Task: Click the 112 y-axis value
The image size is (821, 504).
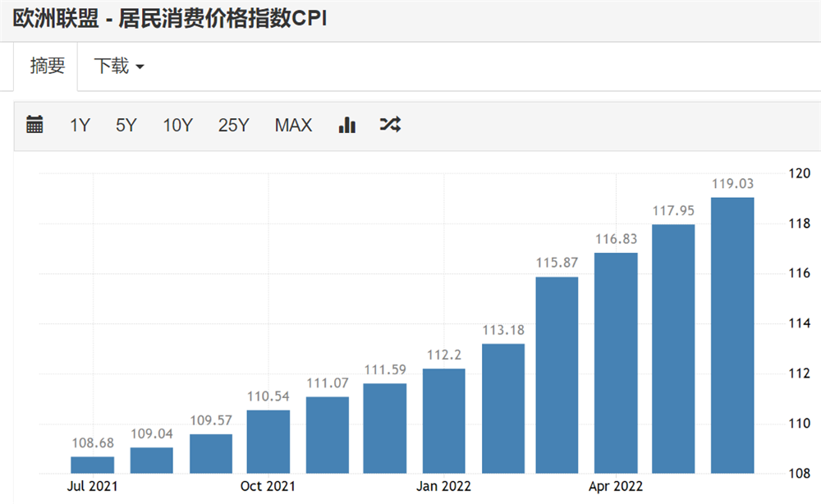Action: tap(800, 373)
